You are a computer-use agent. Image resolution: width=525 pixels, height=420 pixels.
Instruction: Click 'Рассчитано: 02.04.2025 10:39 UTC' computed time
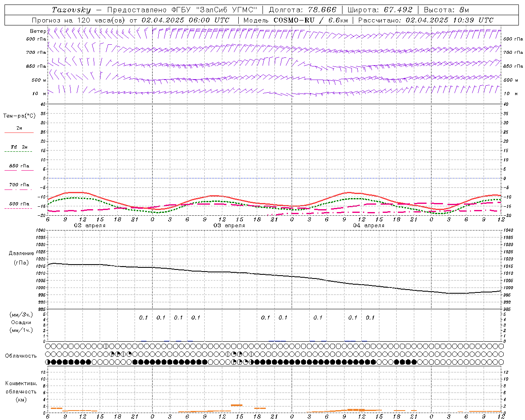point(426,20)
